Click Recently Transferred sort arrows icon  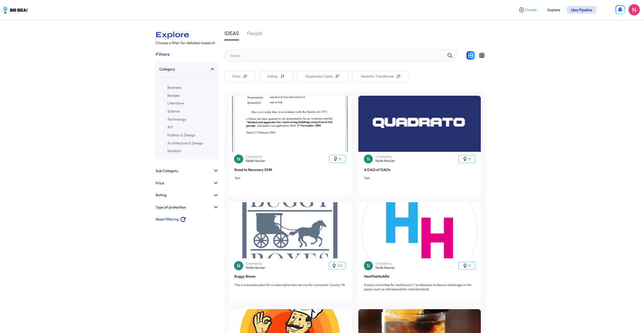399,76
